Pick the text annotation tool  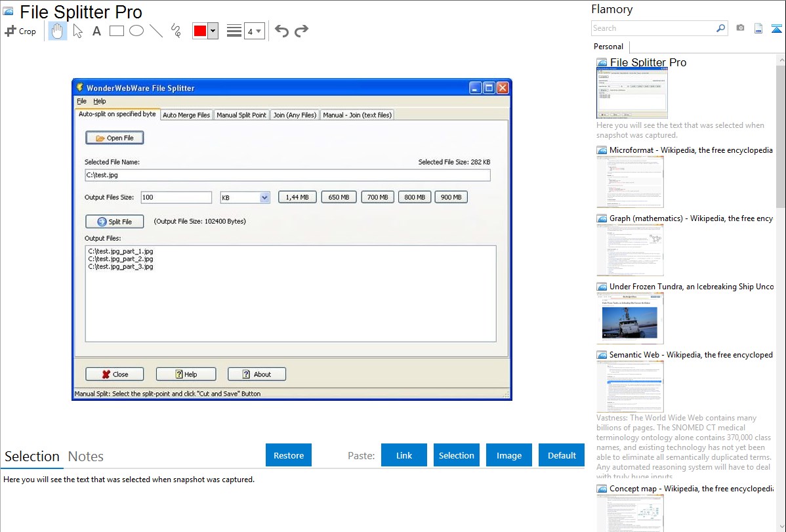96,31
